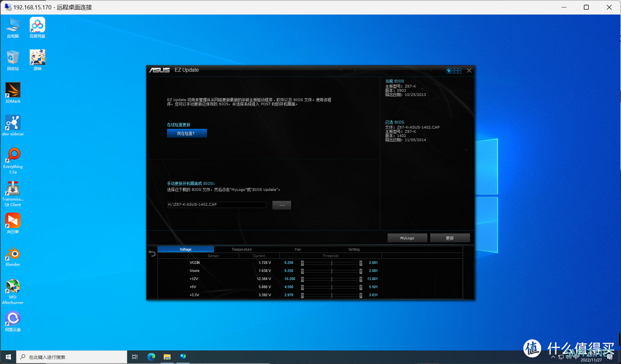Screen dimensions: 621x364
Task: Click the 文件: Z87-K-ASUS-1402.CAP file line
Action: pos(412,127)
